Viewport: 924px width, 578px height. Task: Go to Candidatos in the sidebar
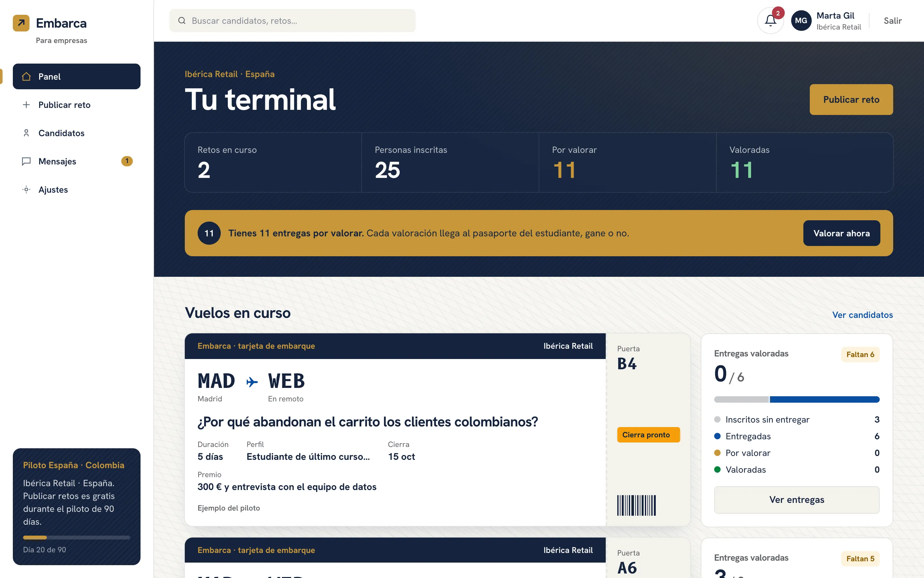[x=76, y=133]
